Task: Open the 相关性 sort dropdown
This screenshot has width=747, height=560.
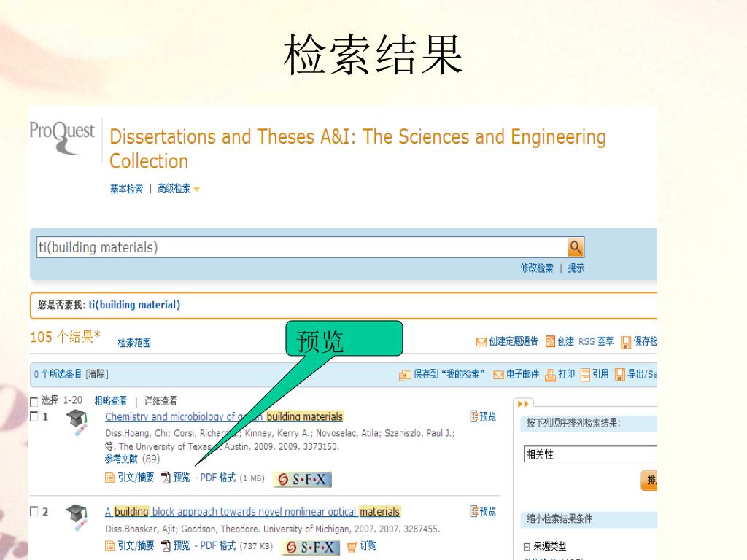Action: (x=590, y=454)
